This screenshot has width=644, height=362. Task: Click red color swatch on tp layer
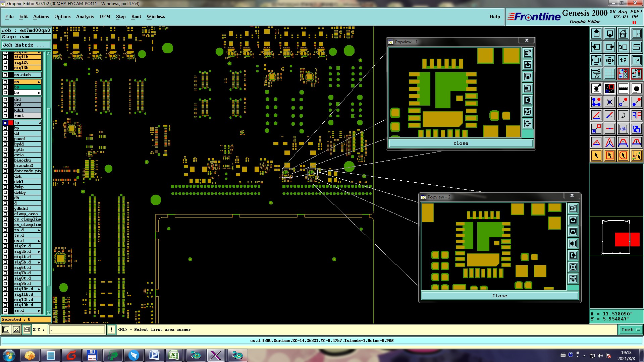point(11,123)
